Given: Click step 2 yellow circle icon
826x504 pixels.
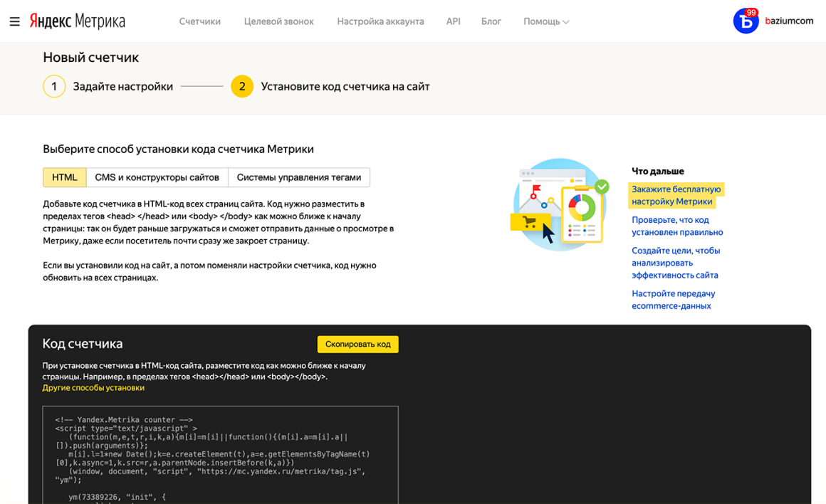Looking at the screenshot, I should point(242,86).
